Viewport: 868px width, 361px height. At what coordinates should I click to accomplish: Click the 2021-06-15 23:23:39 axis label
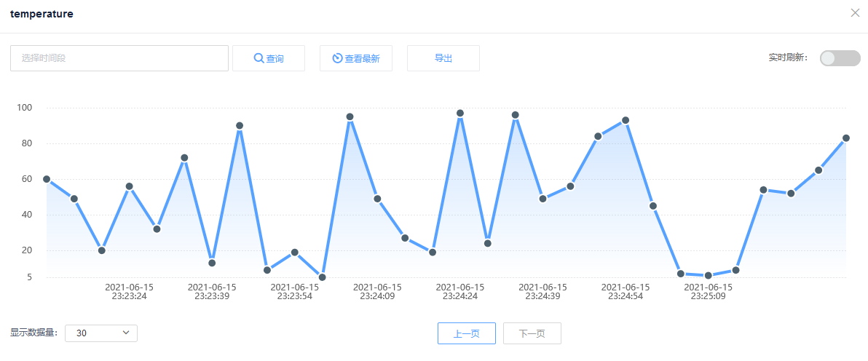point(212,292)
